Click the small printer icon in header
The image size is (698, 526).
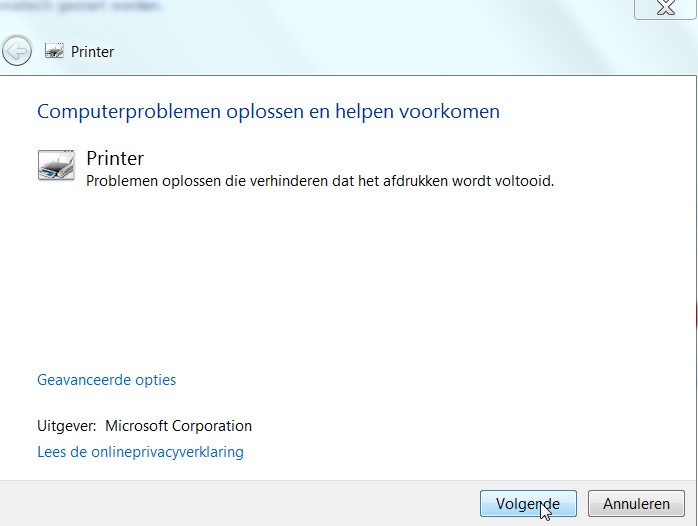54,51
